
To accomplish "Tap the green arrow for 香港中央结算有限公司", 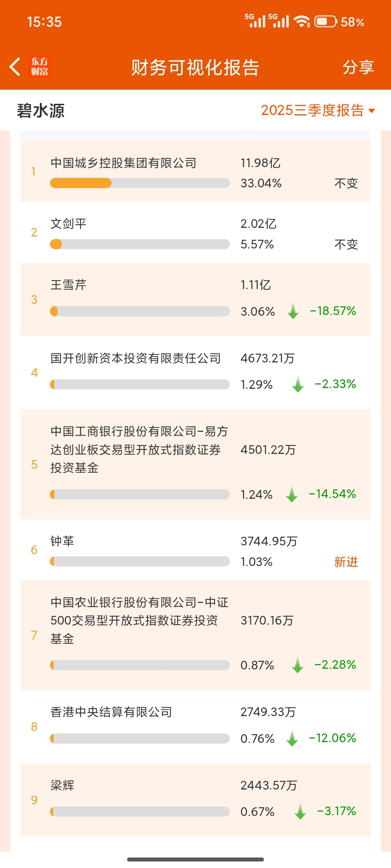I will 292,738.
